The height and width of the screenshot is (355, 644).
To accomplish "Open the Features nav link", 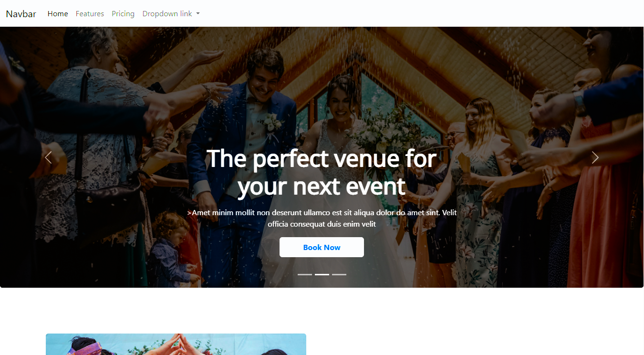I will click(90, 14).
